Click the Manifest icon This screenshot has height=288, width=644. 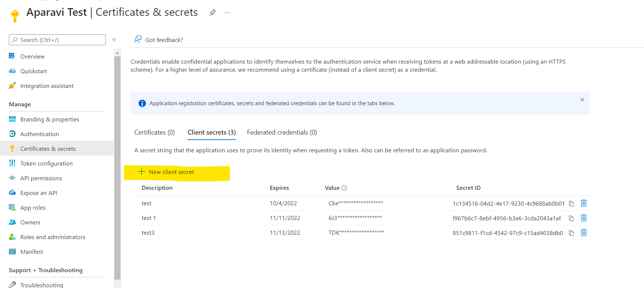coord(12,252)
